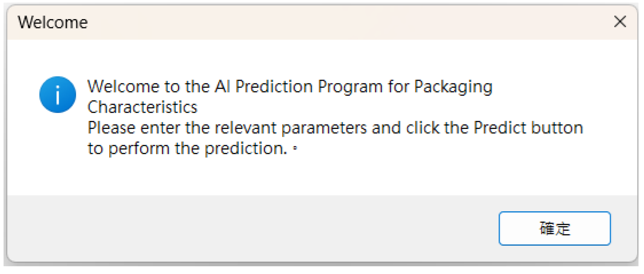
Task: Click the Welcome title text
Action: click(53, 22)
